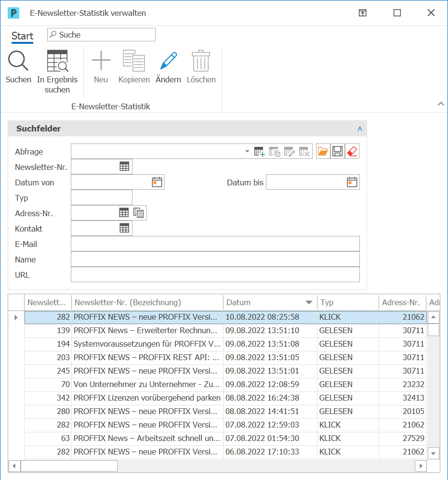Viewport: 448px width, 480px height.
Task: Open the Abfrage dropdown arrow
Action: point(247,151)
